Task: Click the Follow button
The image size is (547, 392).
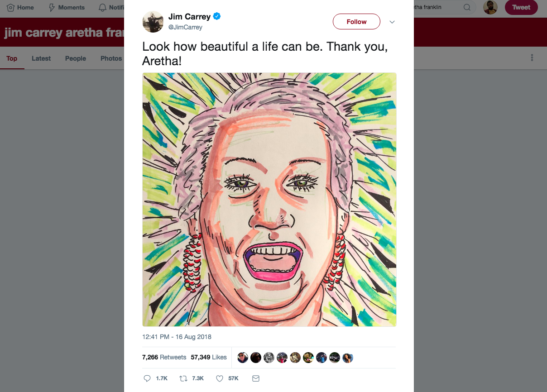Action: pyautogui.click(x=356, y=21)
